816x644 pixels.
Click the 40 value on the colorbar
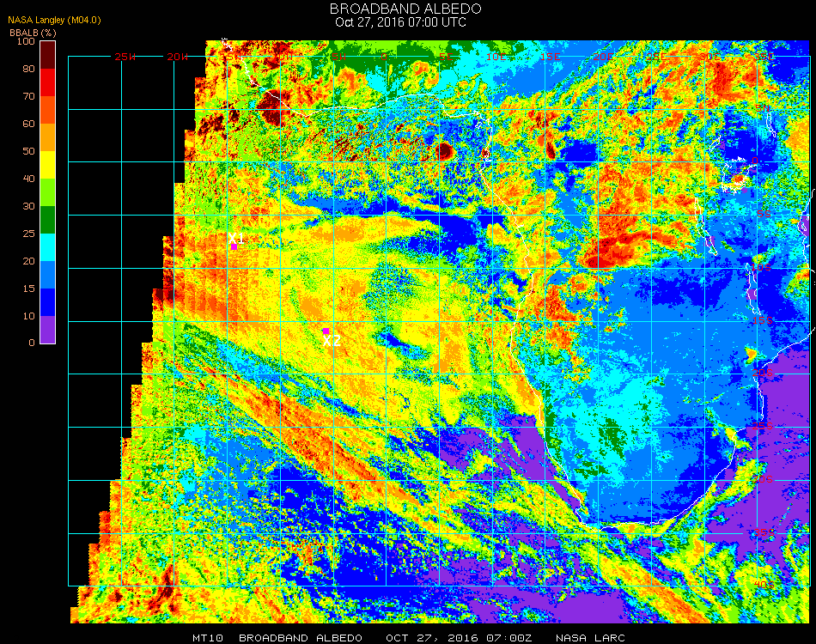pyautogui.click(x=28, y=179)
